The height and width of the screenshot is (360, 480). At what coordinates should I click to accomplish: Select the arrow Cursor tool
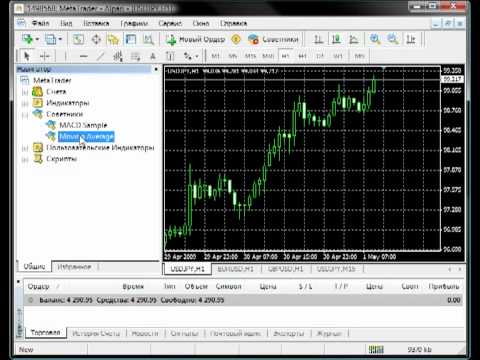coord(27,56)
